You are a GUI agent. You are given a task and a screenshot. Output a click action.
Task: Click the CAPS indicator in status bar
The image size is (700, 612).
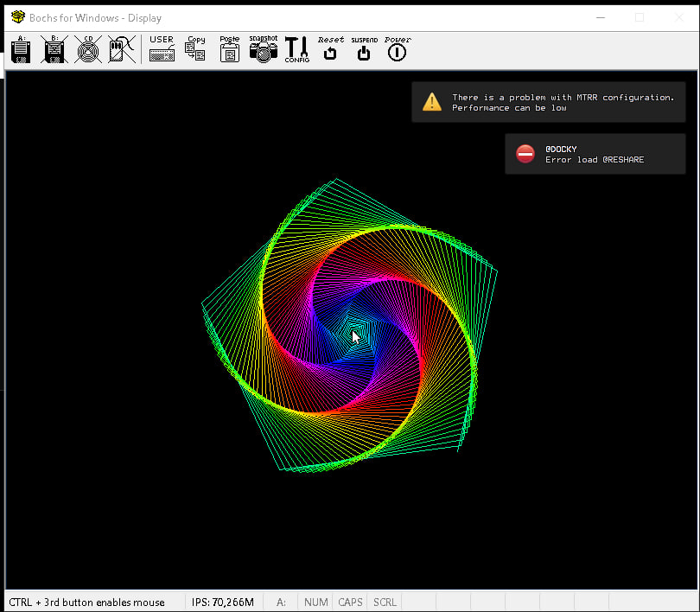pos(350,602)
